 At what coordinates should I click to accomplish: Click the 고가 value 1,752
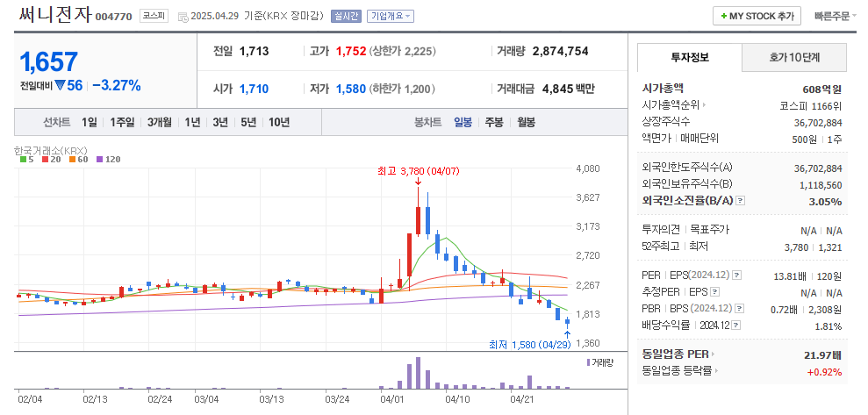pyautogui.click(x=351, y=52)
